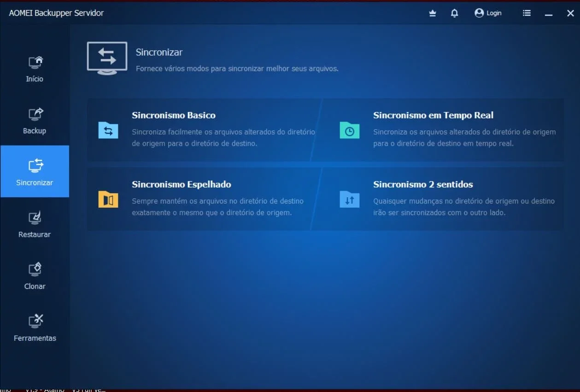Select the Sincronismo 2 sentidos heading
Image resolution: width=580 pixels, height=392 pixels.
(x=423, y=184)
